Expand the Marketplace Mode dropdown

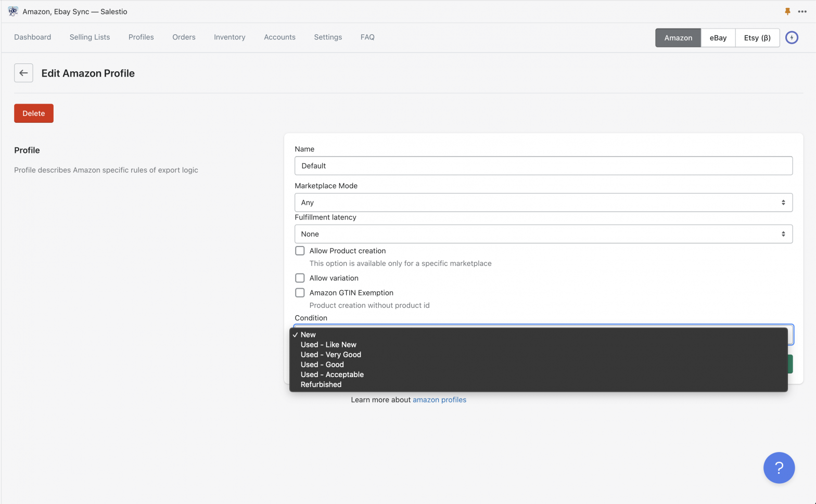[x=543, y=202]
